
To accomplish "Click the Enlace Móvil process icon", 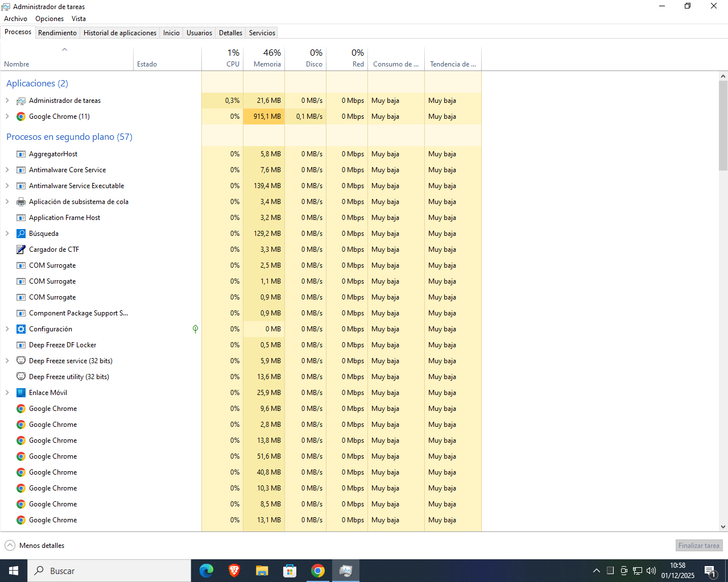I will coord(21,393).
